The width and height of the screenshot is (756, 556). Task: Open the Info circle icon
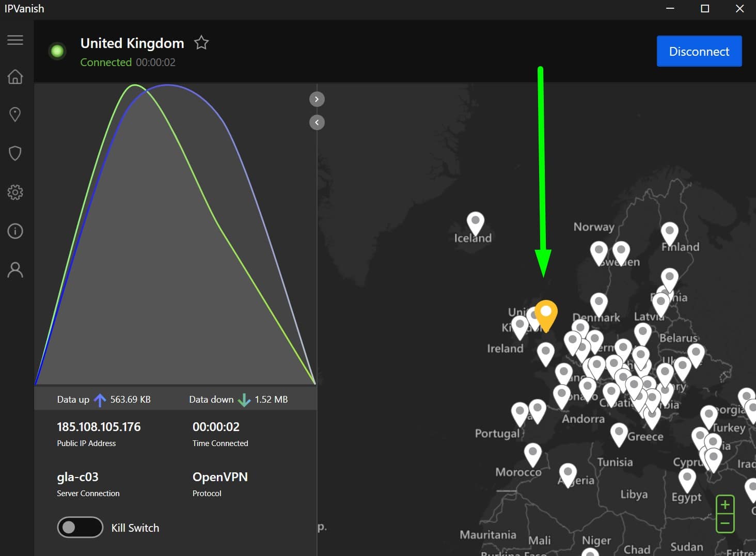click(15, 231)
